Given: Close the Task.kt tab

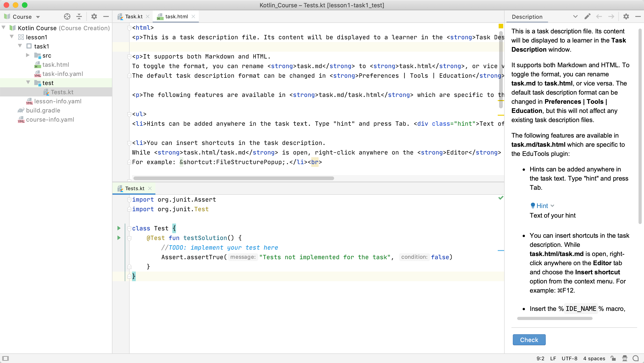Looking at the screenshot, I should click(148, 16).
